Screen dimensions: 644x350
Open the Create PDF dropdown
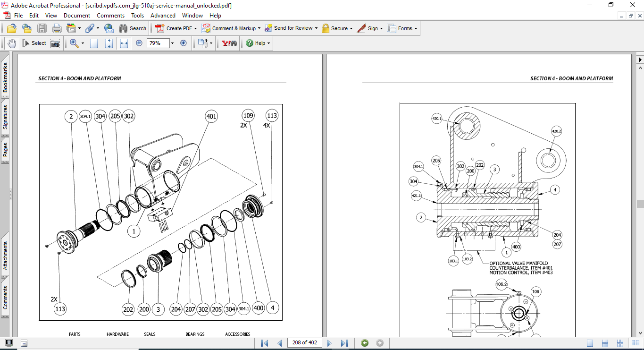point(195,29)
